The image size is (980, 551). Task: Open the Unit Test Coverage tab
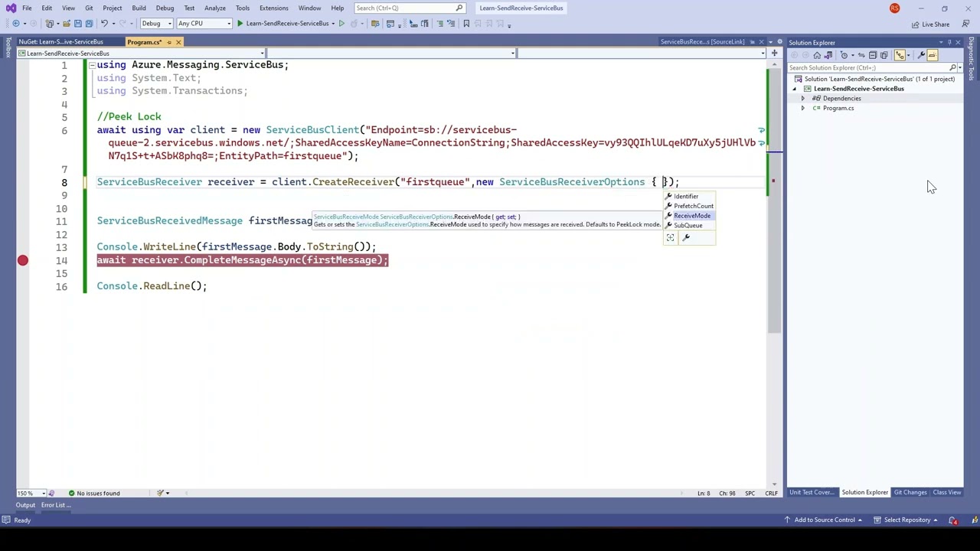click(x=811, y=493)
